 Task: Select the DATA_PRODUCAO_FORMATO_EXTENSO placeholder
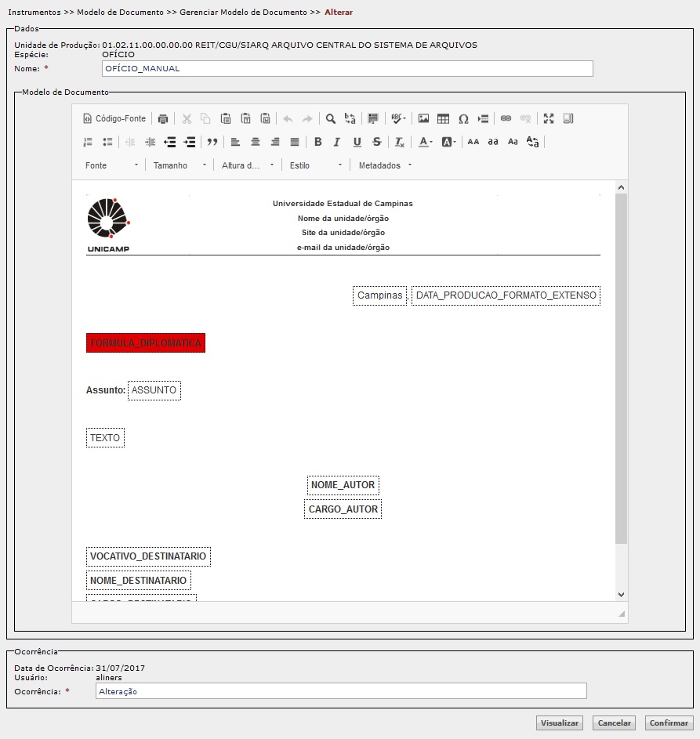coord(506,295)
